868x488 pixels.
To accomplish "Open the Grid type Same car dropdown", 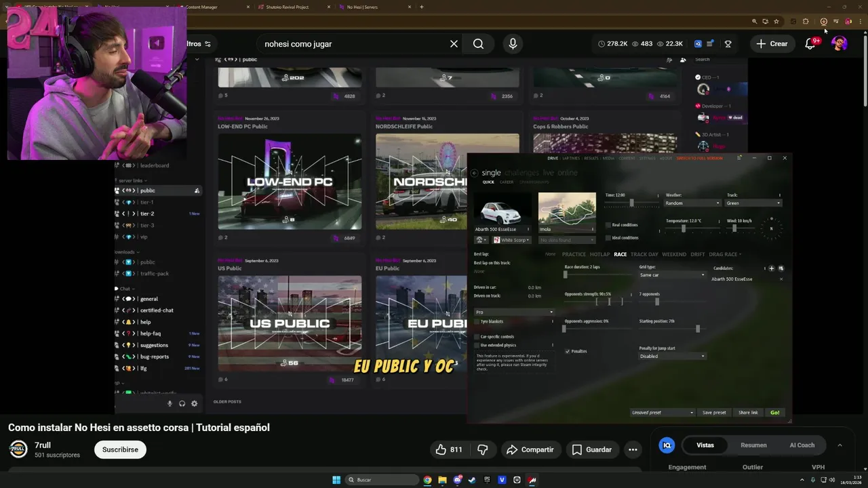I will [x=672, y=275].
